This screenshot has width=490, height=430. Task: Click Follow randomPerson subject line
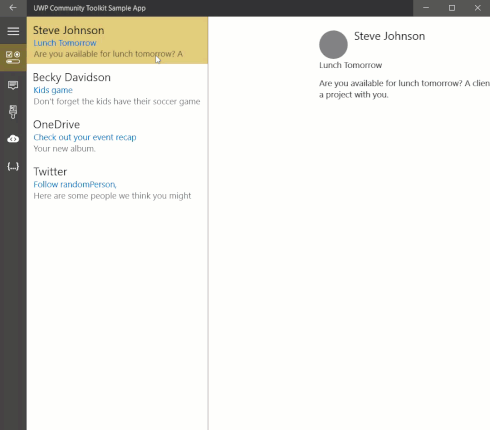coord(75,184)
